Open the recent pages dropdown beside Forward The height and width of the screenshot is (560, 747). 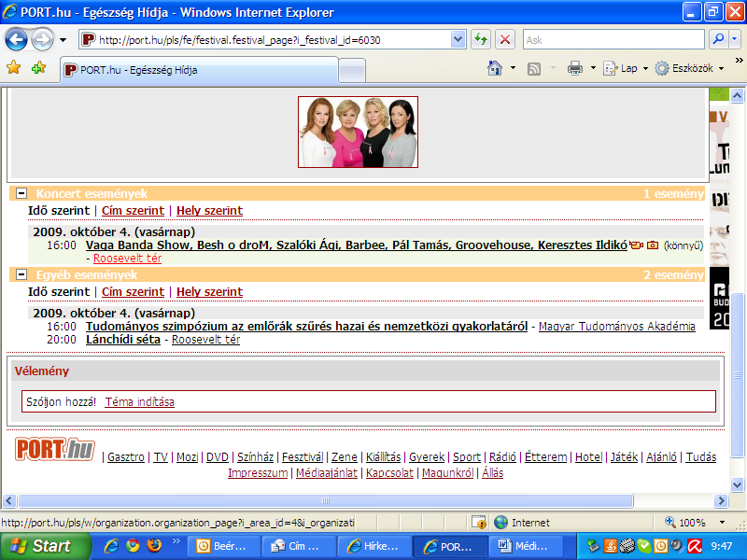click(x=63, y=40)
